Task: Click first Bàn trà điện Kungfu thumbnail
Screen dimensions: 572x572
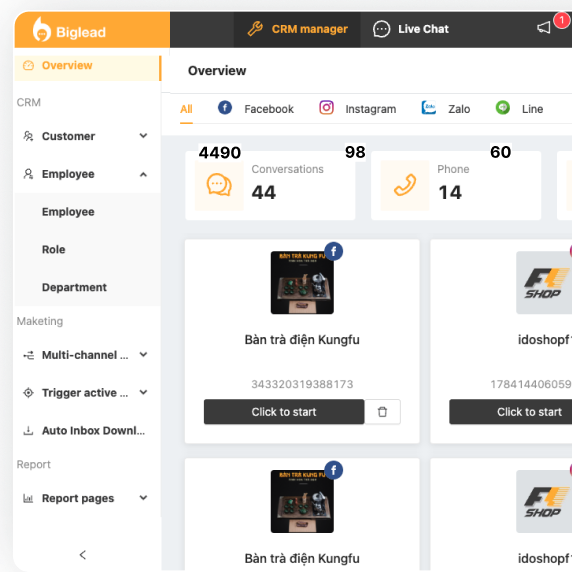Action: [x=302, y=283]
